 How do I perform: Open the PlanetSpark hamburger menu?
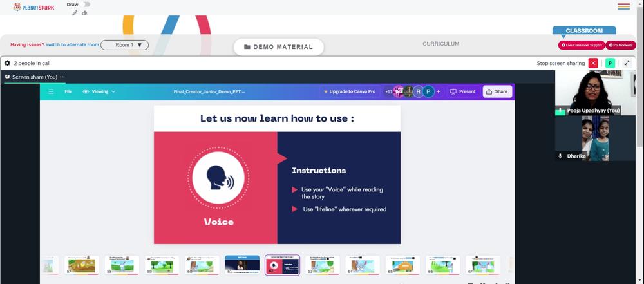(x=623, y=6)
